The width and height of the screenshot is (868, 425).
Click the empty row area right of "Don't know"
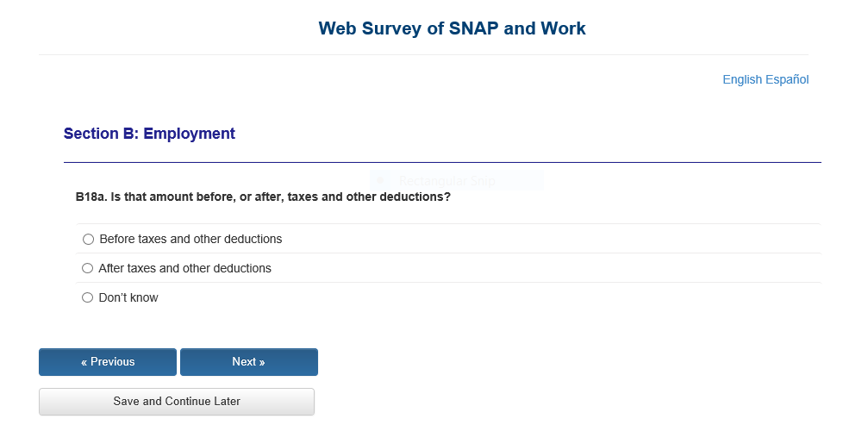pos(483,297)
